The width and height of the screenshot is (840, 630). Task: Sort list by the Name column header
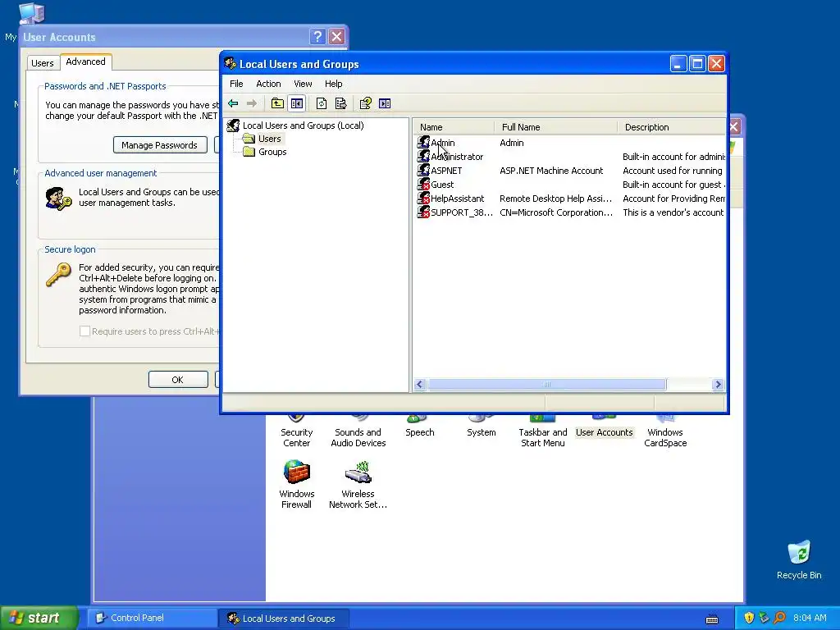pyautogui.click(x=453, y=127)
